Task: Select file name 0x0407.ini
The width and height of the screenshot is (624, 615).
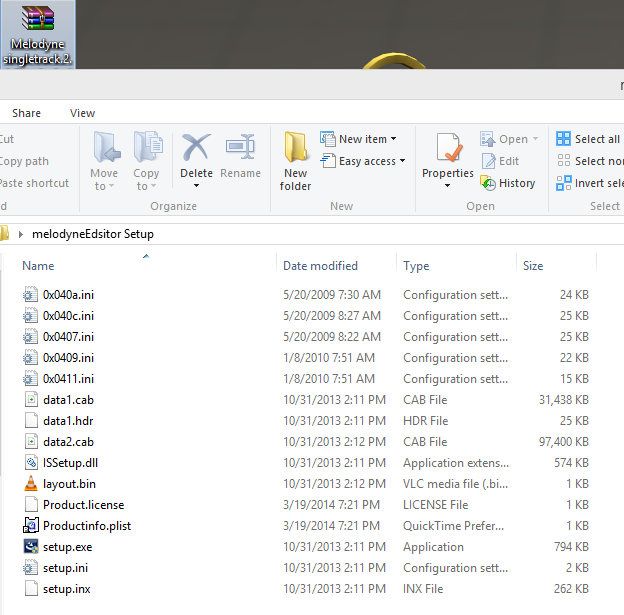Action: pos(68,337)
